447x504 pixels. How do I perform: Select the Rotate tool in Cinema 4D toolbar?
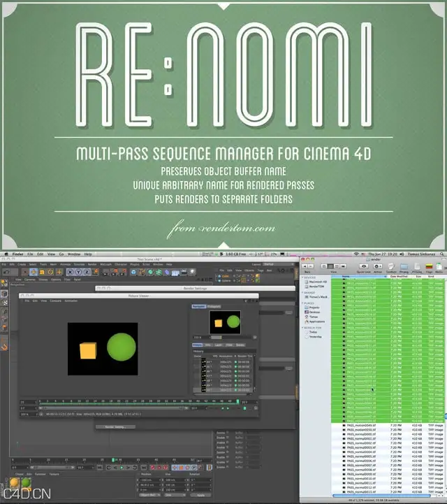pos(50,272)
